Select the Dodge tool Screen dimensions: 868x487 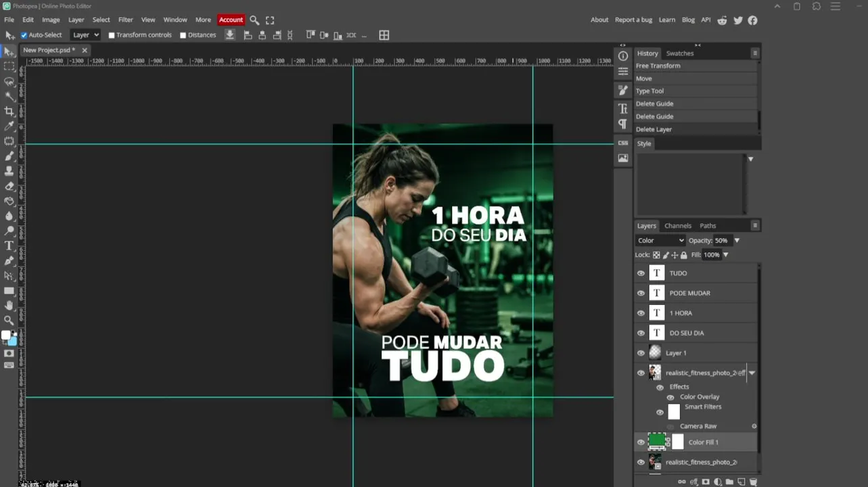pyautogui.click(x=9, y=231)
